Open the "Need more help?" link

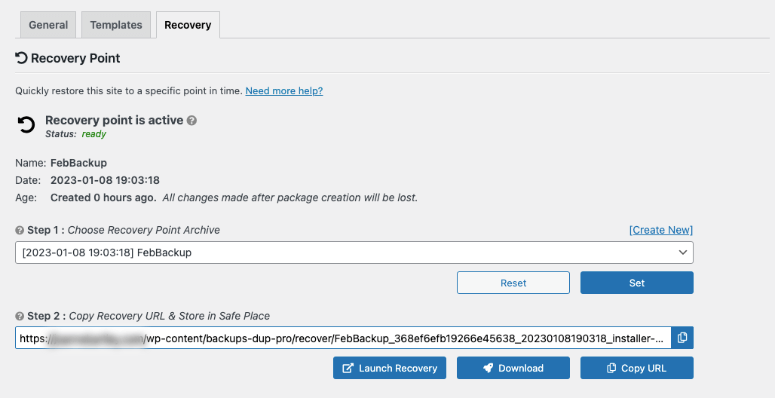[284, 91]
